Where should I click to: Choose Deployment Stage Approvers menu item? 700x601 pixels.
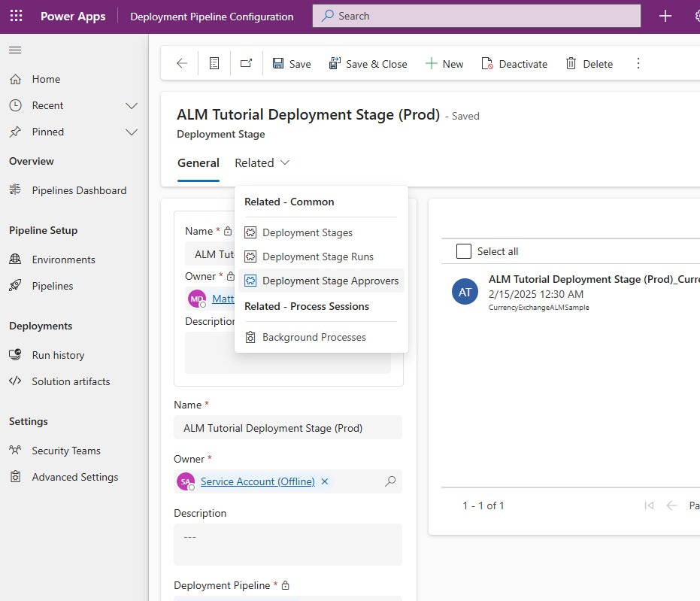click(x=322, y=281)
